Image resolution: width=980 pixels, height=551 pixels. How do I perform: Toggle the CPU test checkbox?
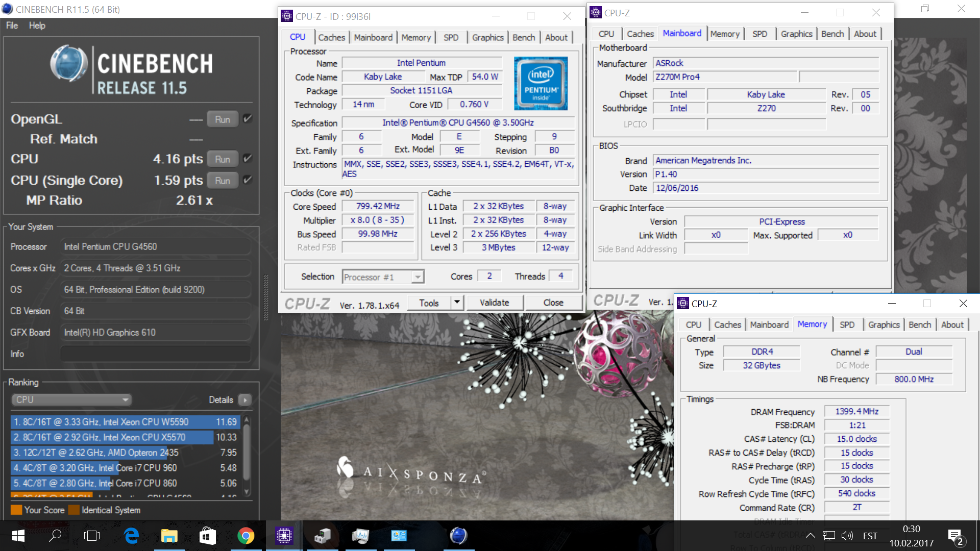[248, 158]
